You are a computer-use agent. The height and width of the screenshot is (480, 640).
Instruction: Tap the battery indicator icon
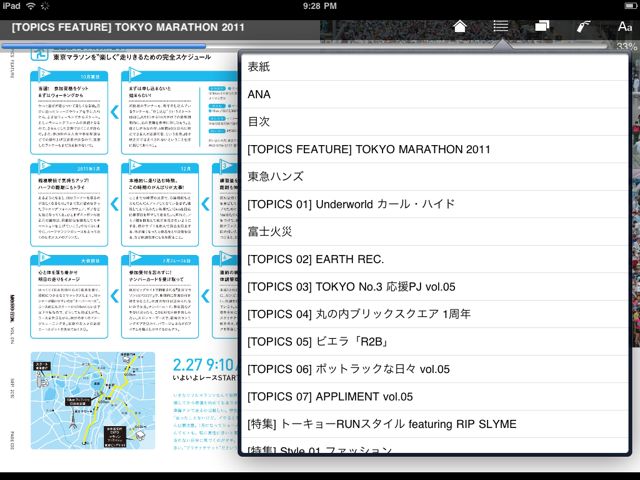(630, 6)
